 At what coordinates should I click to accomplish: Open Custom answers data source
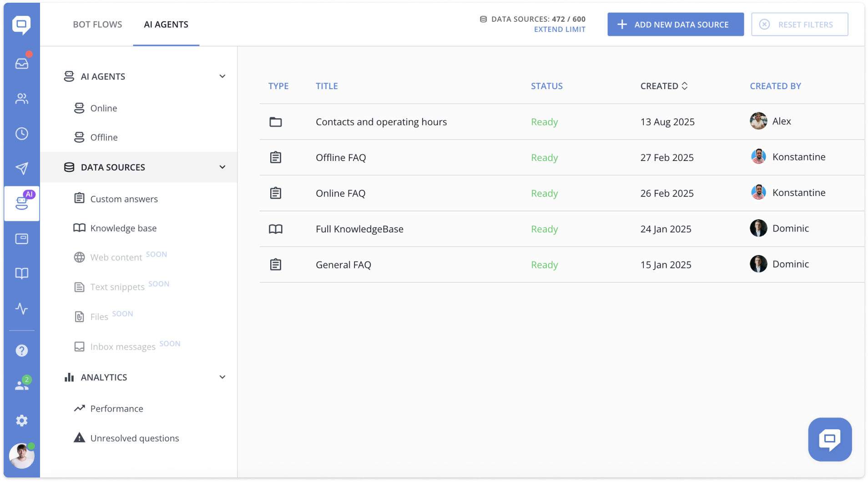tap(124, 199)
